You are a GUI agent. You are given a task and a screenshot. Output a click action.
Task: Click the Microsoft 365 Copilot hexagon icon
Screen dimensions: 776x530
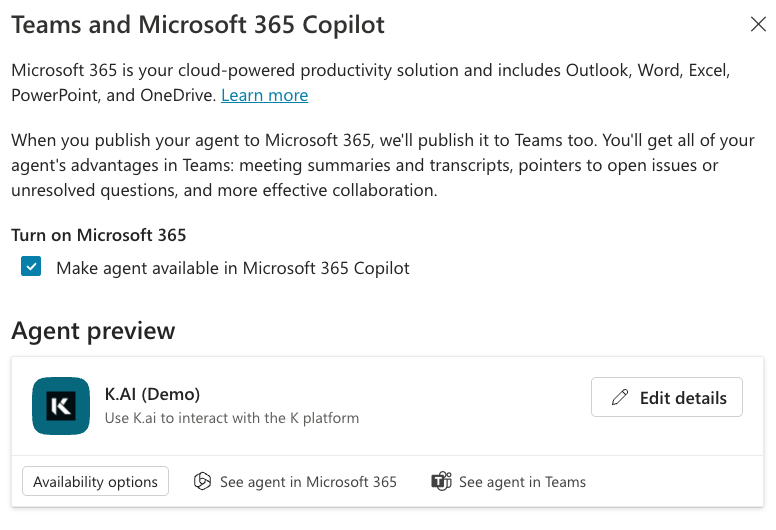coord(203,482)
